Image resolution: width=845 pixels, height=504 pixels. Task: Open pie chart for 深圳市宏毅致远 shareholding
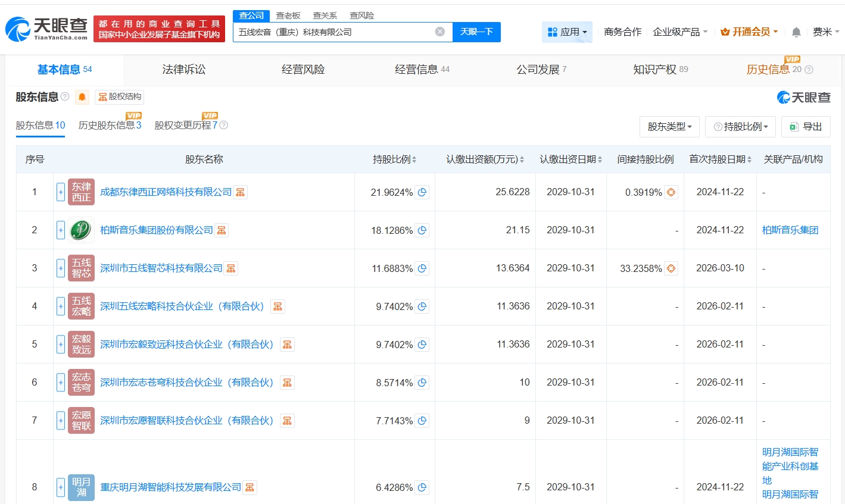tap(422, 345)
